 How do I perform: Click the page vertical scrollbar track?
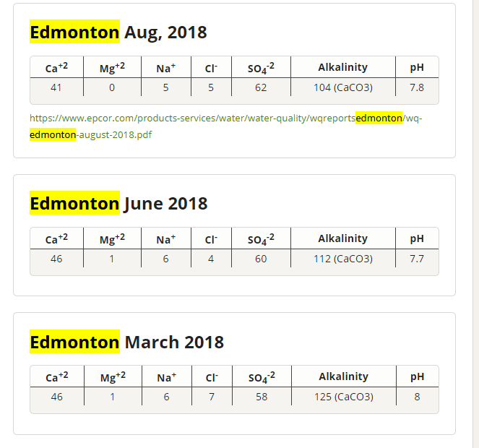(476, 224)
